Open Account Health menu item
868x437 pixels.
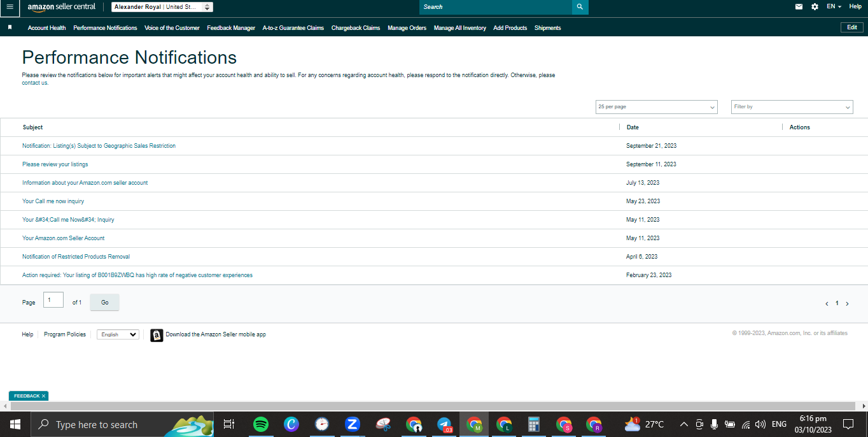pyautogui.click(x=46, y=28)
